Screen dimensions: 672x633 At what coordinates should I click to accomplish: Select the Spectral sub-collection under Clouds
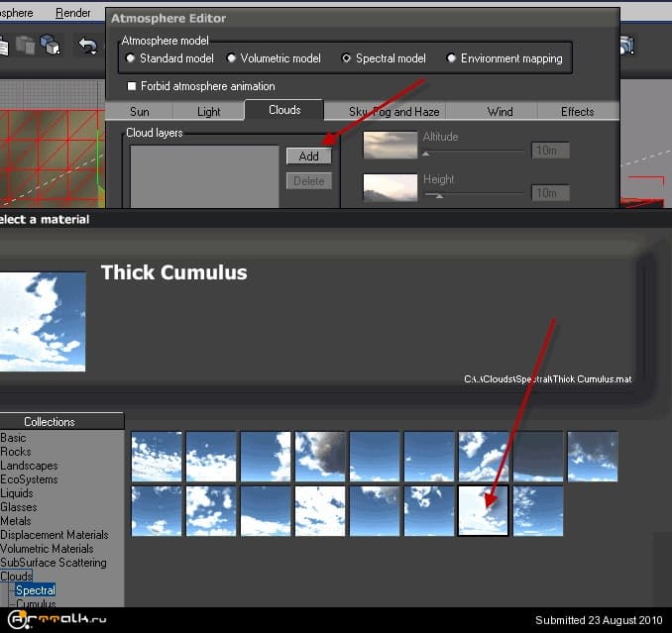(x=36, y=590)
